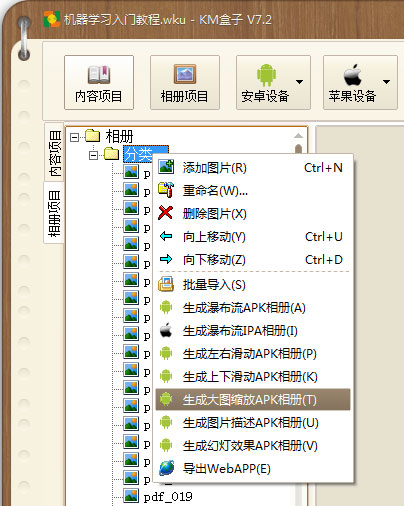Click Apple icon beside 生成瀑布流IPA相册
Image resolution: width=404 pixels, height=506 pixels.
[x=166, y=330]
